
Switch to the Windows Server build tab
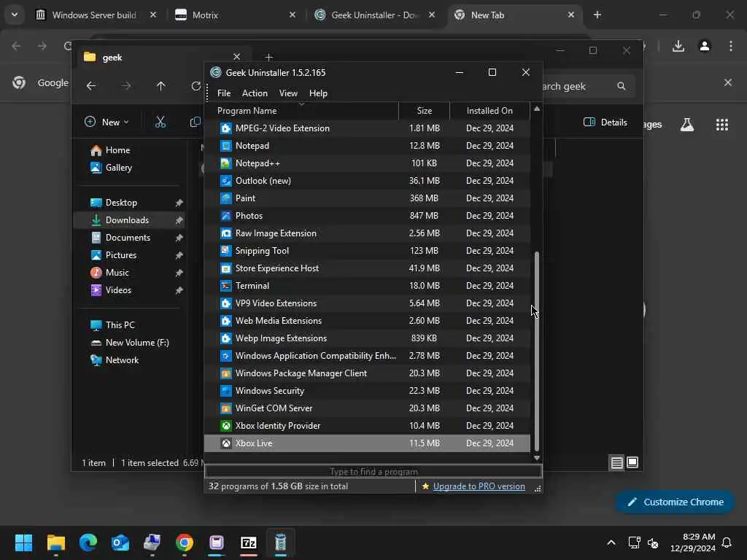(x=96, y=15)
